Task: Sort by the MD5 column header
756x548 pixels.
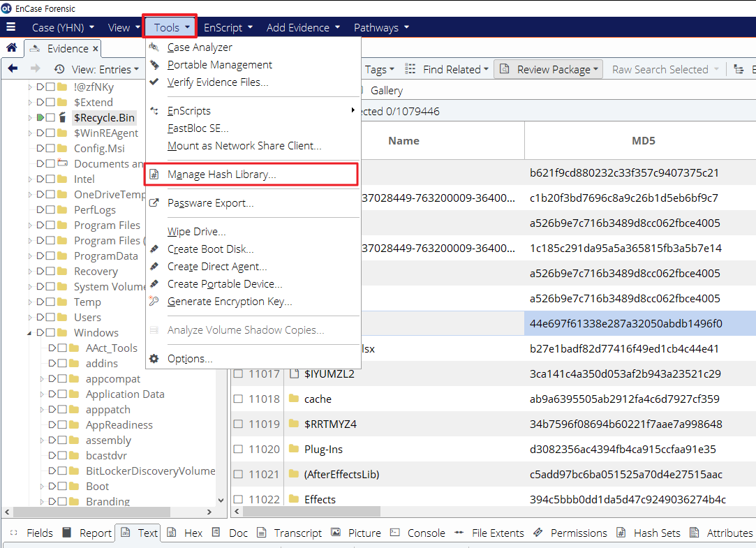Action: click(643, 140)
